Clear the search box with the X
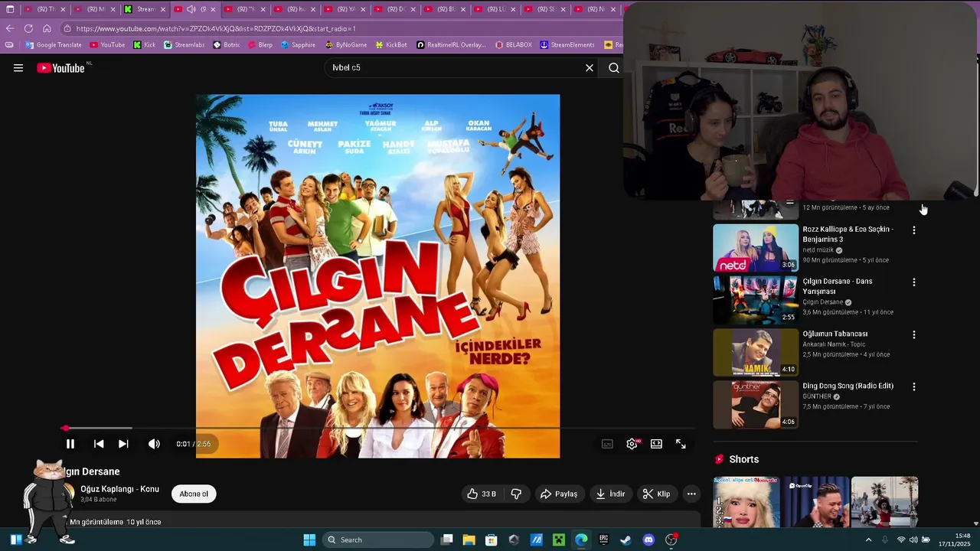The height and width of the screenshot is (551, 980). click(x=590, y=68)
